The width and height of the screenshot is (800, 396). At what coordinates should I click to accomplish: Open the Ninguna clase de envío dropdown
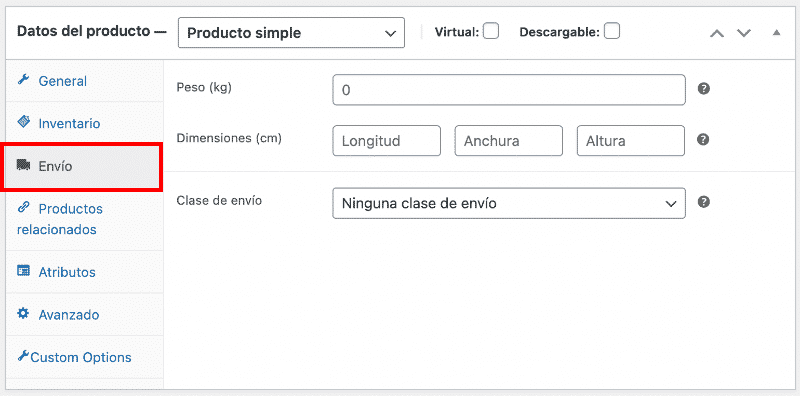point(509,204)
